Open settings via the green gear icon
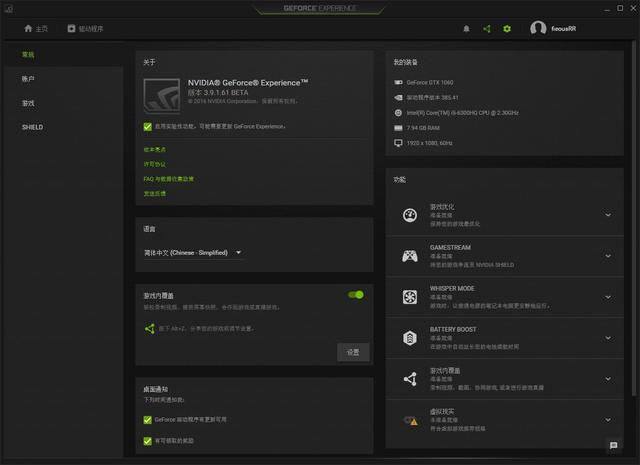This screenshot has width=640, height=465. coord(507,29)
